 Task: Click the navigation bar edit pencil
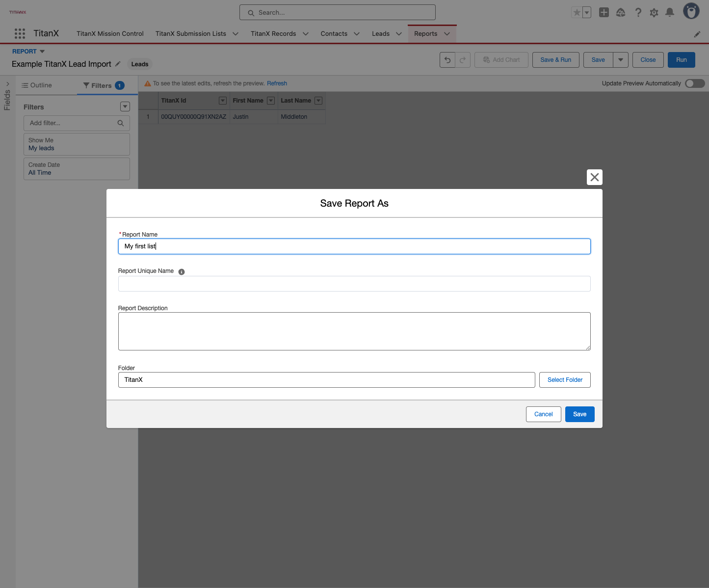tap(697, 34)
